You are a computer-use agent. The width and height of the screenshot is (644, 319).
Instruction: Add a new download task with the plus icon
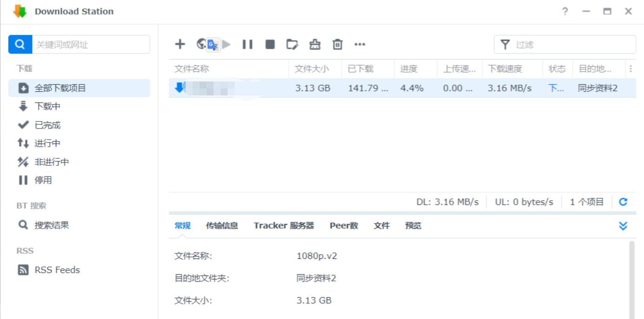pos(180,44)
